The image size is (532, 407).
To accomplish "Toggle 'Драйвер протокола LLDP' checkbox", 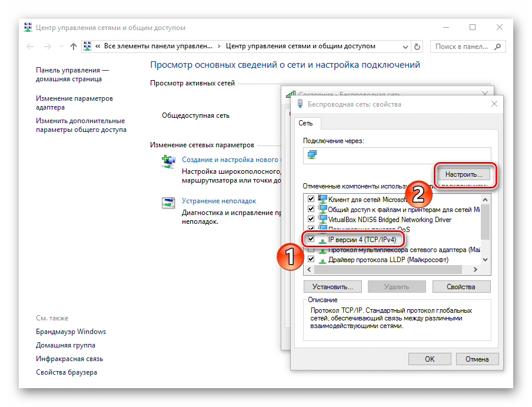I will pyautogui.click(x=311, y=259).
